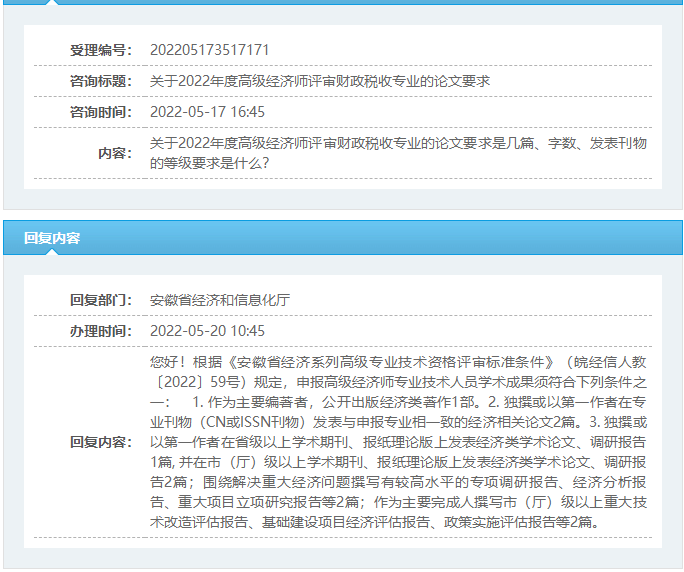Click the 咨询标题 field label
The width and height of the screenshot is (684, 572).
(100, 81)
